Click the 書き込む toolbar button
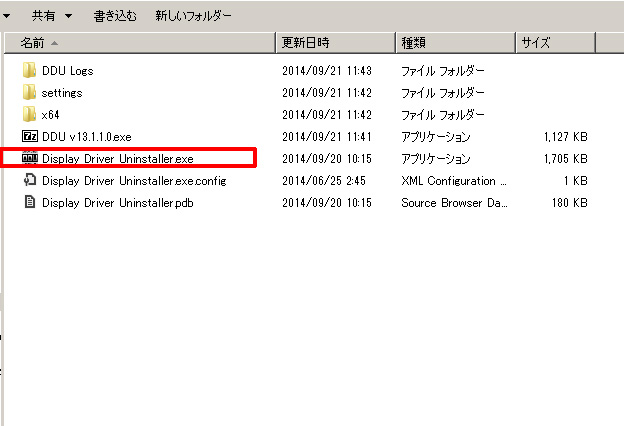 (x=115, y=16)
